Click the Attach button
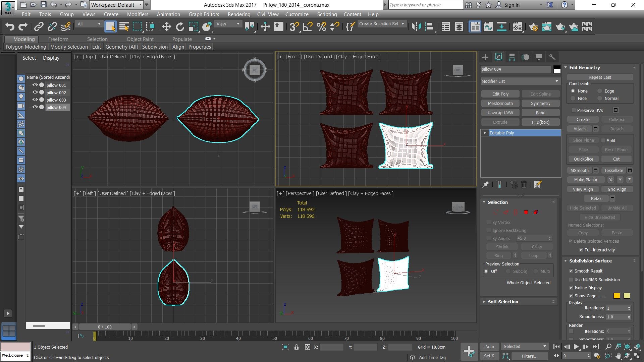Screen dimensions: 644x362 (x=579, y=129)
